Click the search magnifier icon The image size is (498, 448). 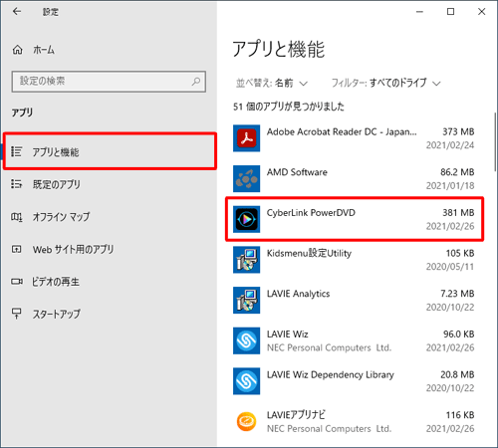pyautogui.click(x=196, y=81)
